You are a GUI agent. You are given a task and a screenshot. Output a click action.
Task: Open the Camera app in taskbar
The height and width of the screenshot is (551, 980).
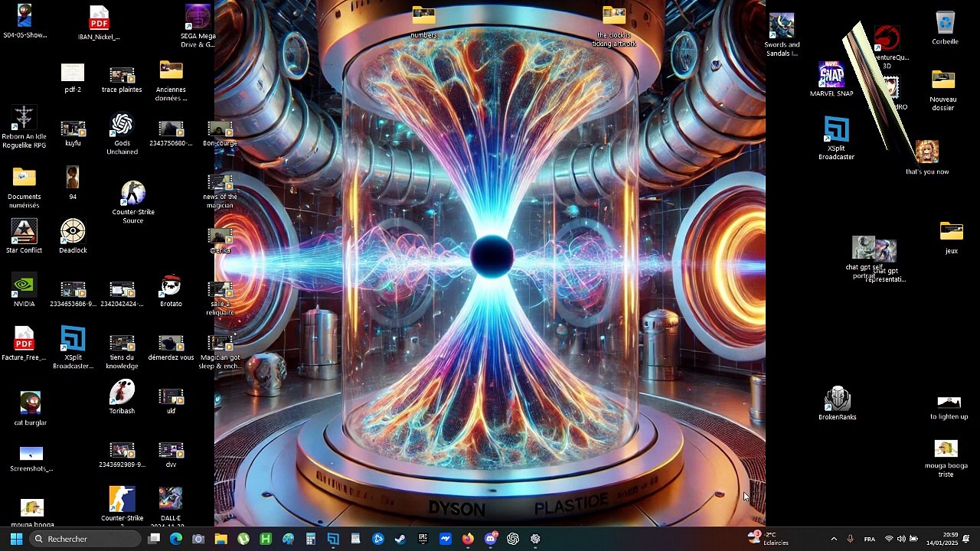(198, 539)
